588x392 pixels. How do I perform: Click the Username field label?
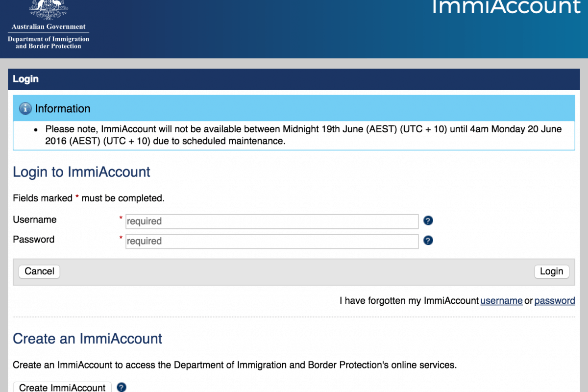click(x=35, y=220)
